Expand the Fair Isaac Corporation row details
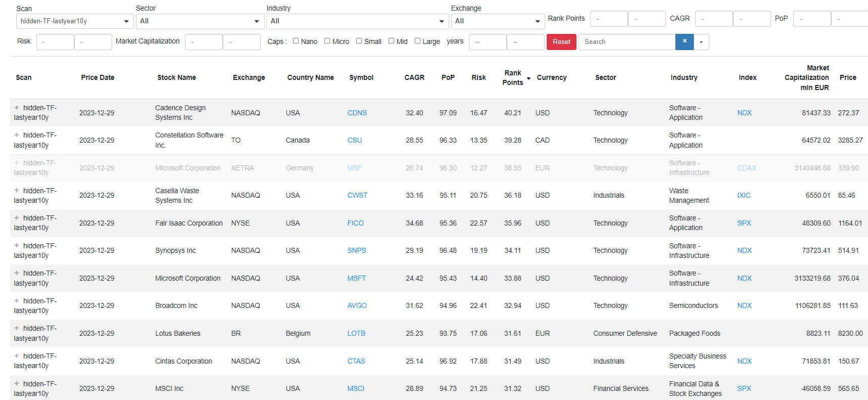The width and height of the screenshot is (868, 400). (17, 218)
